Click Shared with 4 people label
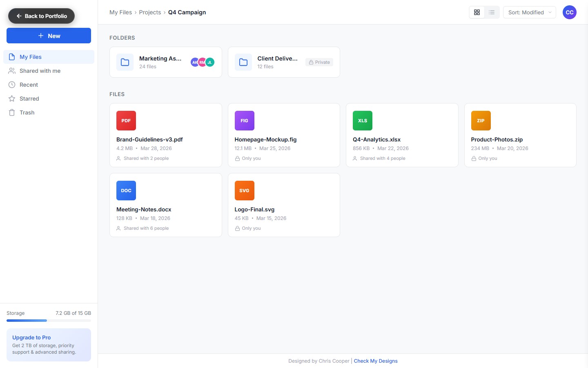Image resolution: width=588 pixels, height=368 pixels. pos(383,158)
